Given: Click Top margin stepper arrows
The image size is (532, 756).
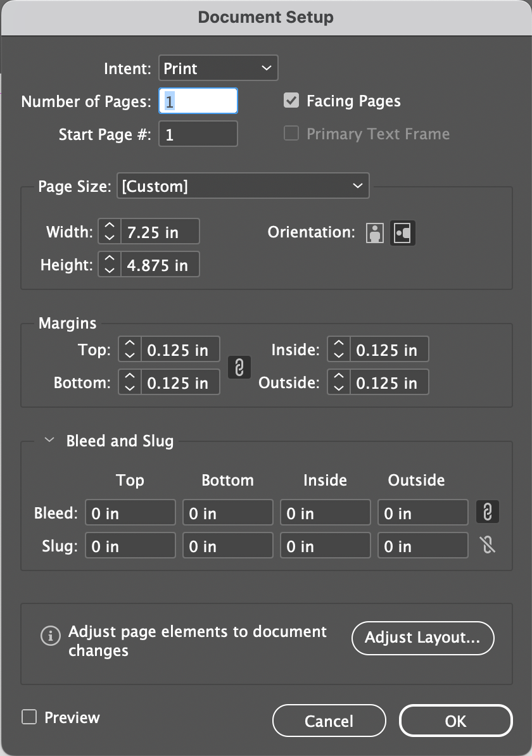Looking at the screenshot, I should (x=130, y=349).
